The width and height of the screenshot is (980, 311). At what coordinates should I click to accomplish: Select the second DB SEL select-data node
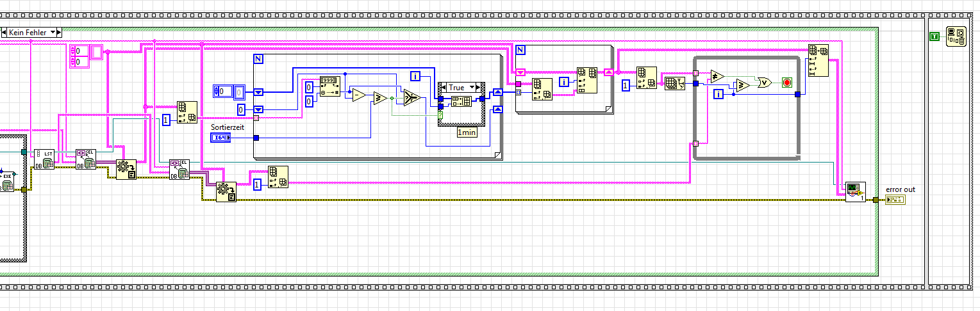(x=179, y=170)
